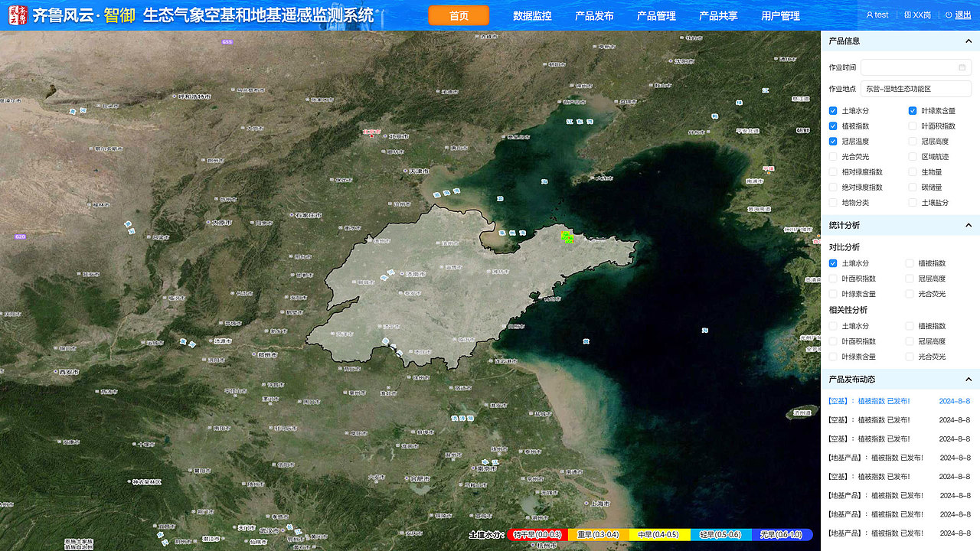Open the 产品管理 menu
This screenshot has width=980, height=551.
click(656, 15)
